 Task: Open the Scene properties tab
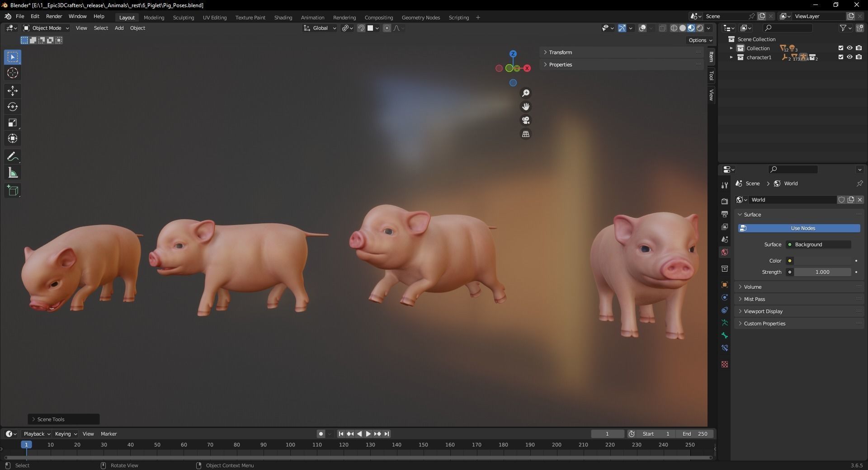[x=725, y=239]
